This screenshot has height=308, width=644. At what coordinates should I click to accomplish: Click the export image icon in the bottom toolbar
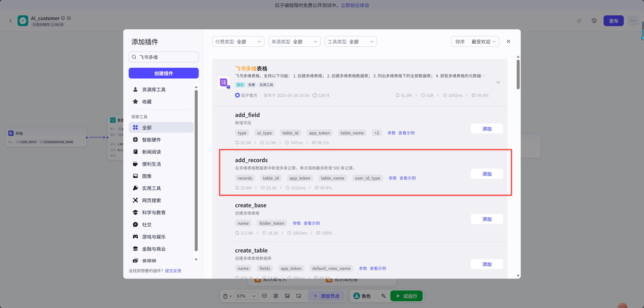coord(287,296)
